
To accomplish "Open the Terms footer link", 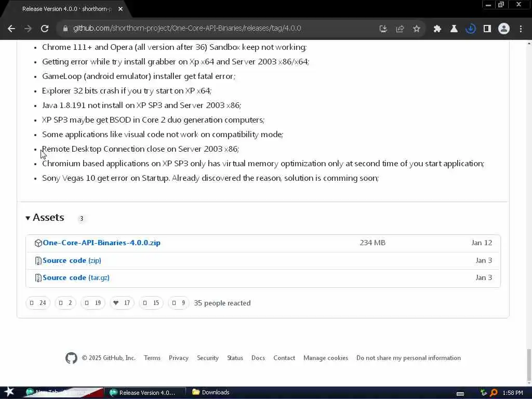I will (152, 358).
